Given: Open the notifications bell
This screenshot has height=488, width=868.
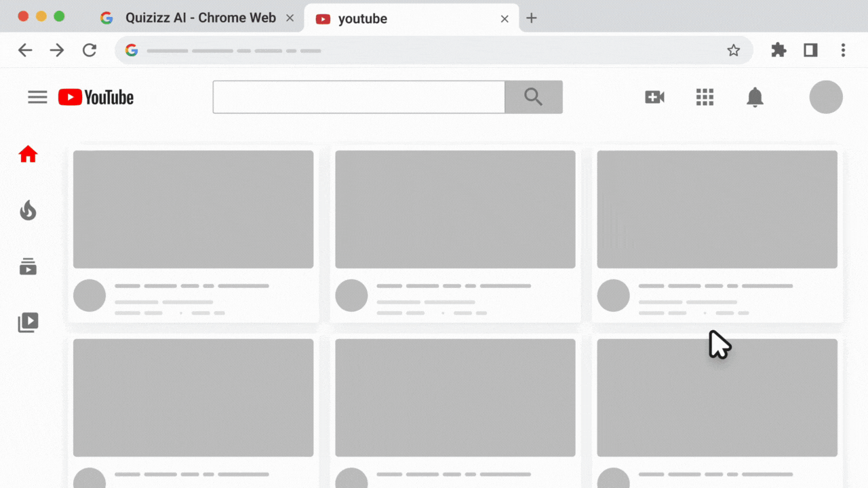Looking at the screenshot, I should coord(755,97).
